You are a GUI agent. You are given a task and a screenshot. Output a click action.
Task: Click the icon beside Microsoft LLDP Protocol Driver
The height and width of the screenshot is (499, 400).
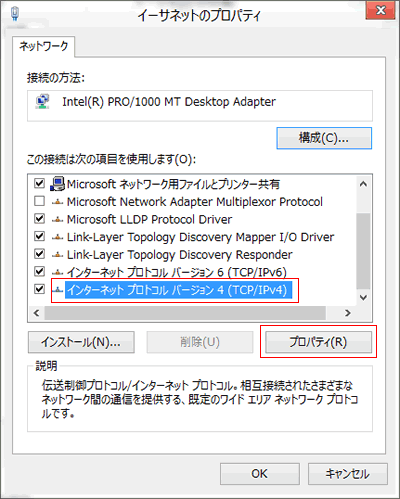[x=57, y=219]
